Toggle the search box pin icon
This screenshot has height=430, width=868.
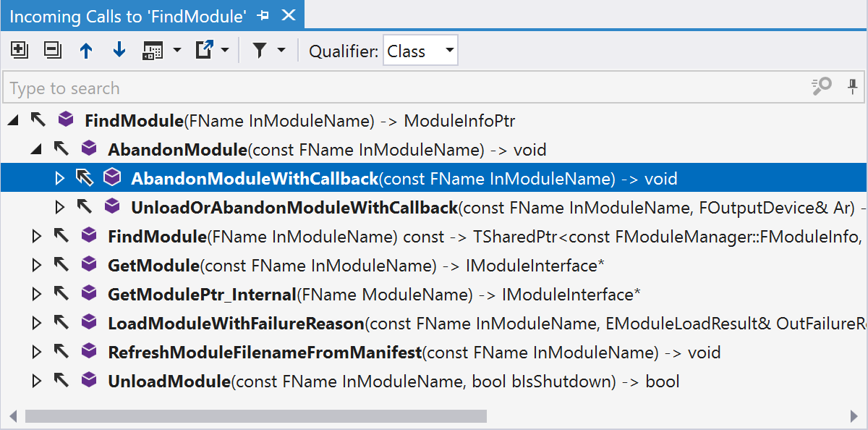pyautogui.click(x=853, y=87)
